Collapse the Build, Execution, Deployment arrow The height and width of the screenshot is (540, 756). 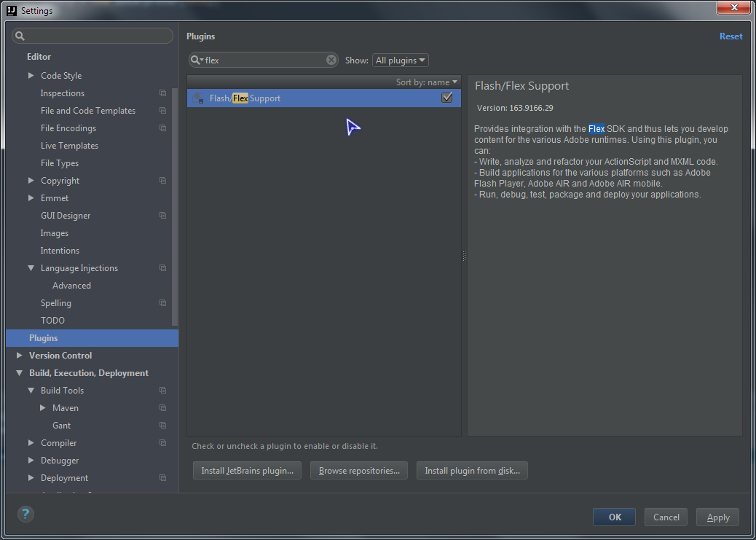point(19,373)
